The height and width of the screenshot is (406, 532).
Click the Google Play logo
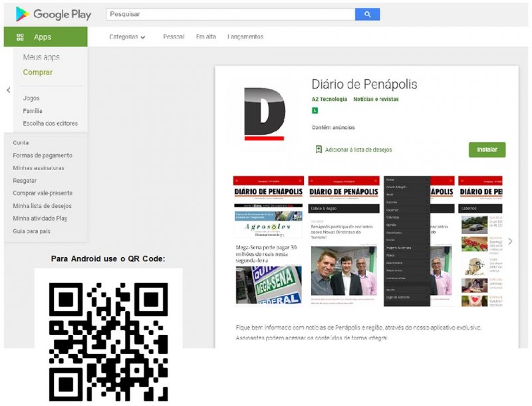[x=53, y=14]
